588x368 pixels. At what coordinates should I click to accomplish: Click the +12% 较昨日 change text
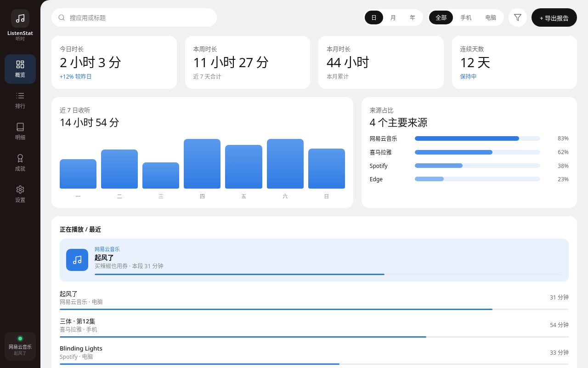tap(76, 76)
